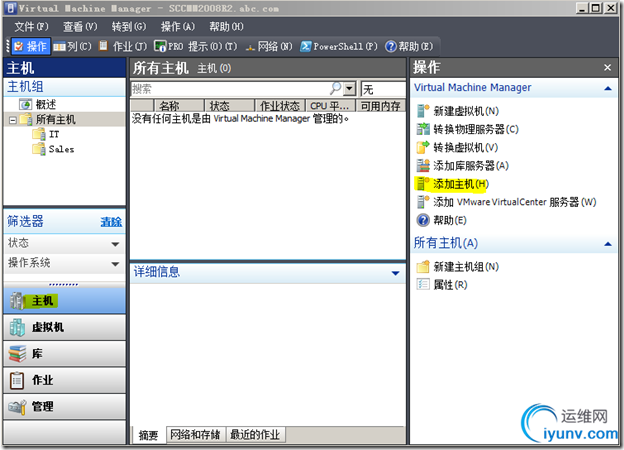Image resolution: width=624 pixels, height=450 pixels.
Task: Open 帮助(E) in the actions pane
Action: [x=441, y=220]
